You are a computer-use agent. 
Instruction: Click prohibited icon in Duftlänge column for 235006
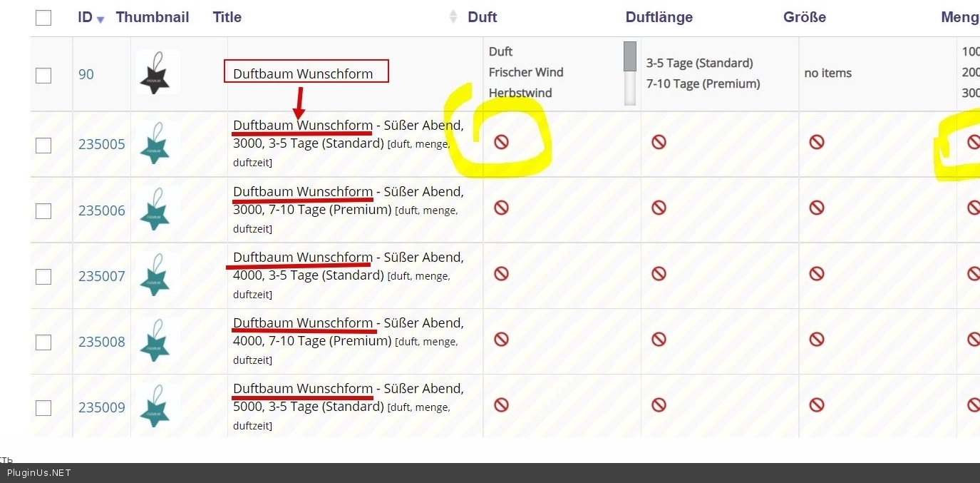point(659,208)
